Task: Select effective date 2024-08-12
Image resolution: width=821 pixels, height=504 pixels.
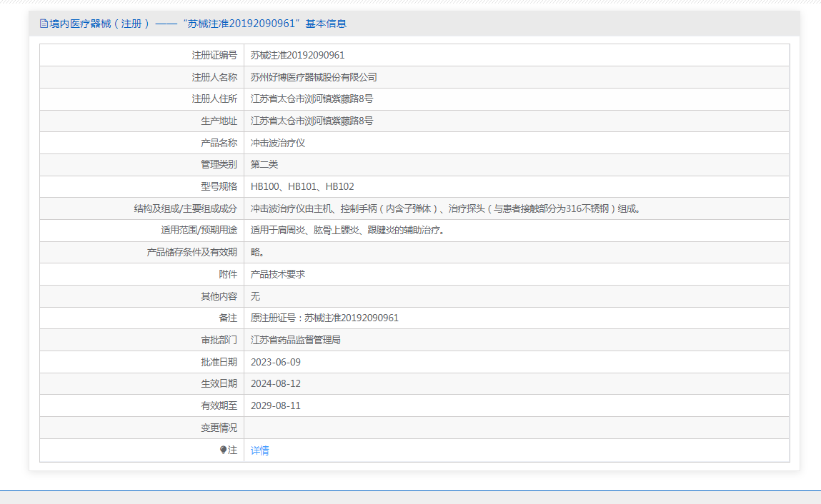Action: [275, 383]
